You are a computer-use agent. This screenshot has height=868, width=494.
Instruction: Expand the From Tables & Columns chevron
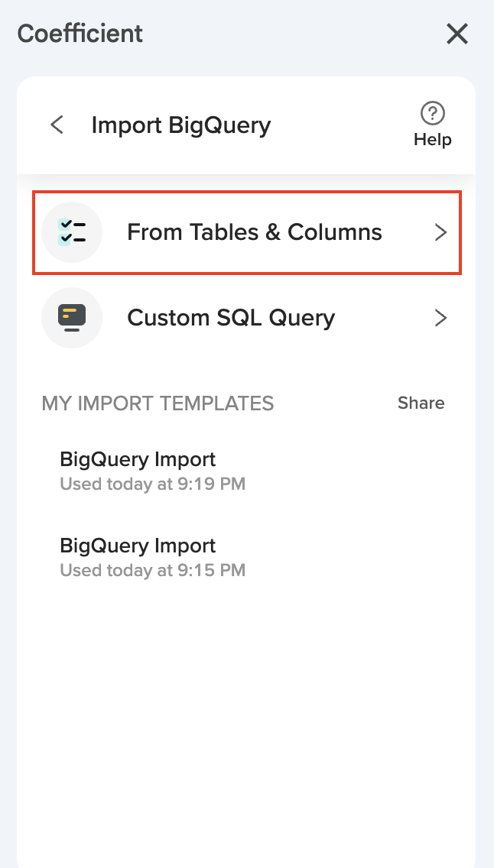[440, 233]
